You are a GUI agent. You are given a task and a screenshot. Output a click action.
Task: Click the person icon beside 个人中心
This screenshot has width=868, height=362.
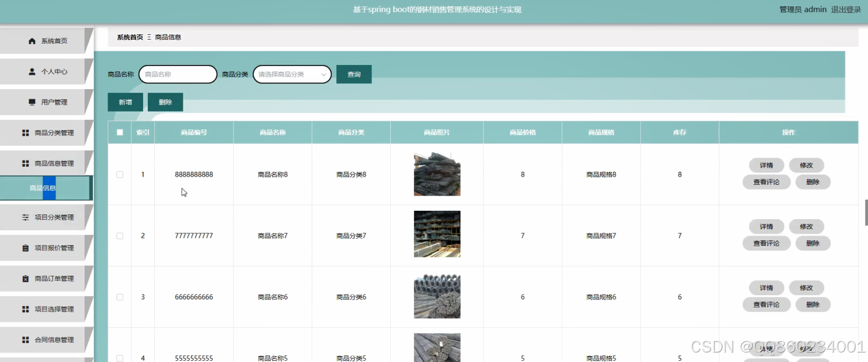tap(32, 71)
